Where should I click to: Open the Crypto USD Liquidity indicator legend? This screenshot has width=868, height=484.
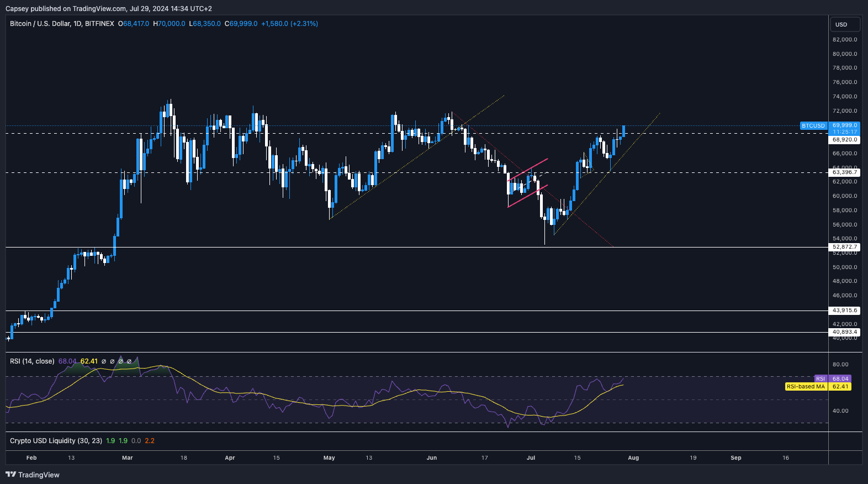coord(56,441)
